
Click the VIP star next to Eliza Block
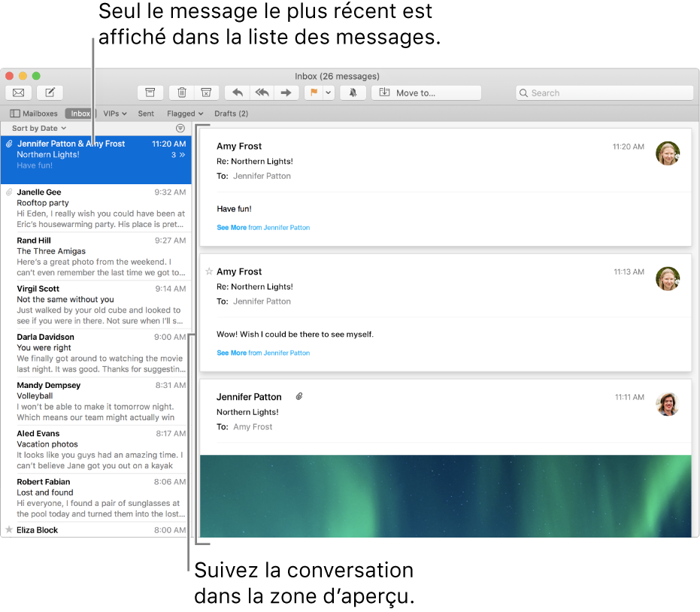(9, 529)
